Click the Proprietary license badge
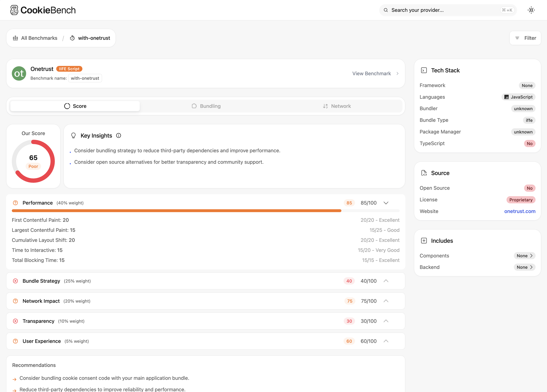 tap(521, 200)
